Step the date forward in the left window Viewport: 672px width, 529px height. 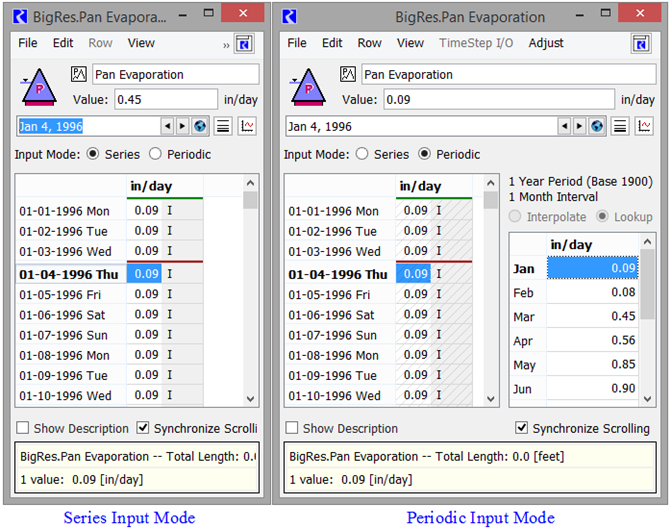pyautogui.click(x=182, y=126)
